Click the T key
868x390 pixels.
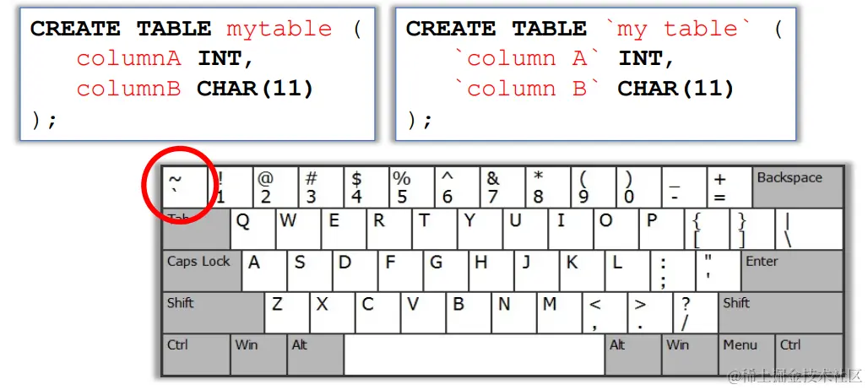click(x=435, y=229)
